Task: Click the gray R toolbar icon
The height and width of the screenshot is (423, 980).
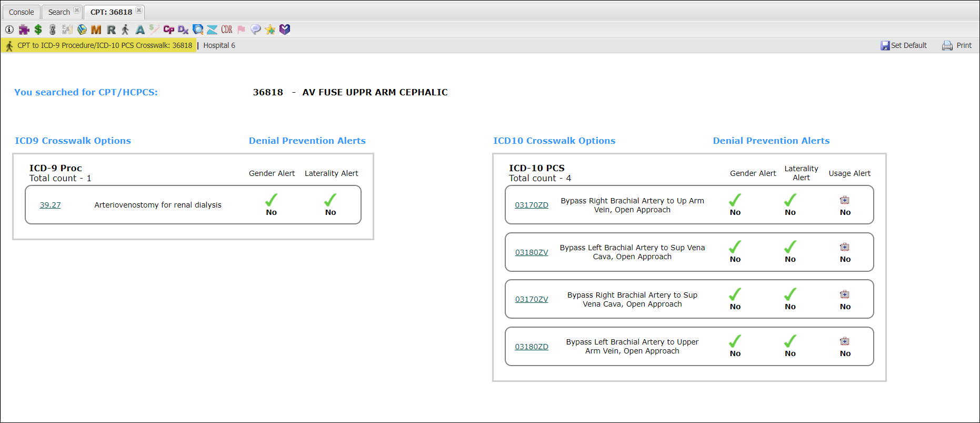Action: click(111, 29)
